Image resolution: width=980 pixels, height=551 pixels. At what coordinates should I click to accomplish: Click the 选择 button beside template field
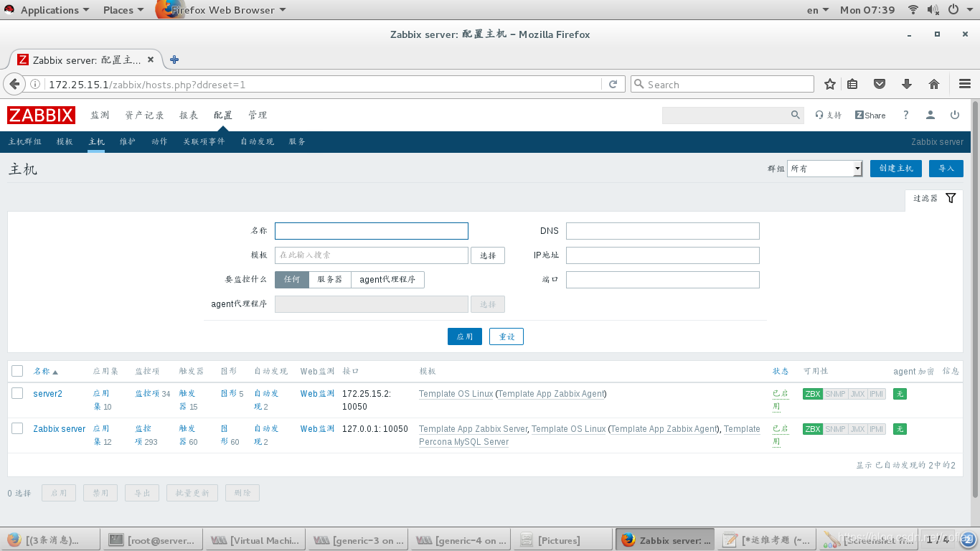pyautogui.click(x=488, y=255)
